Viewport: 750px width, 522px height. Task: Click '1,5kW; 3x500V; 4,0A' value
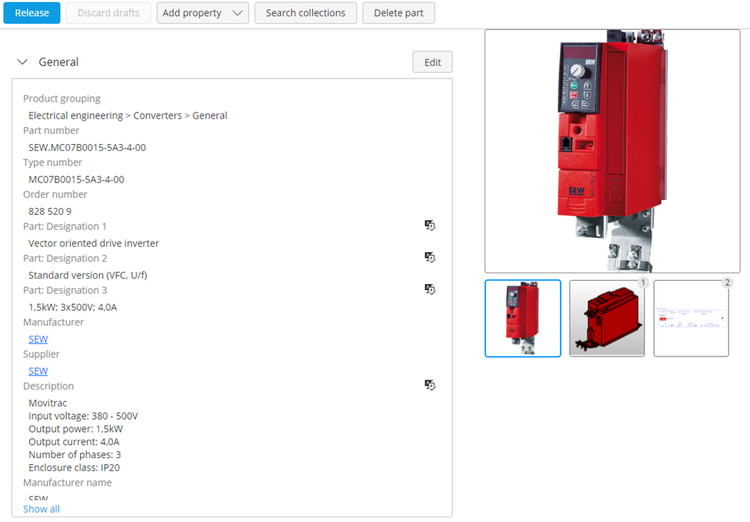click(73, 307)
